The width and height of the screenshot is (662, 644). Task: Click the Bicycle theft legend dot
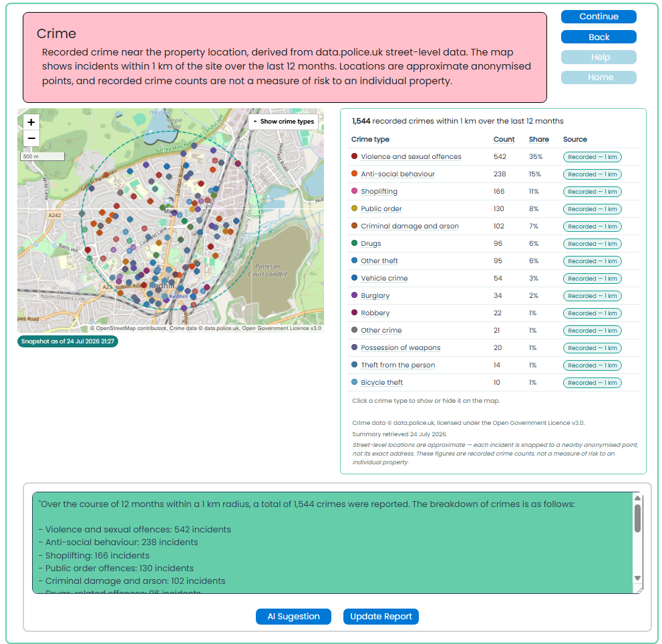click(x=354, y=382)
